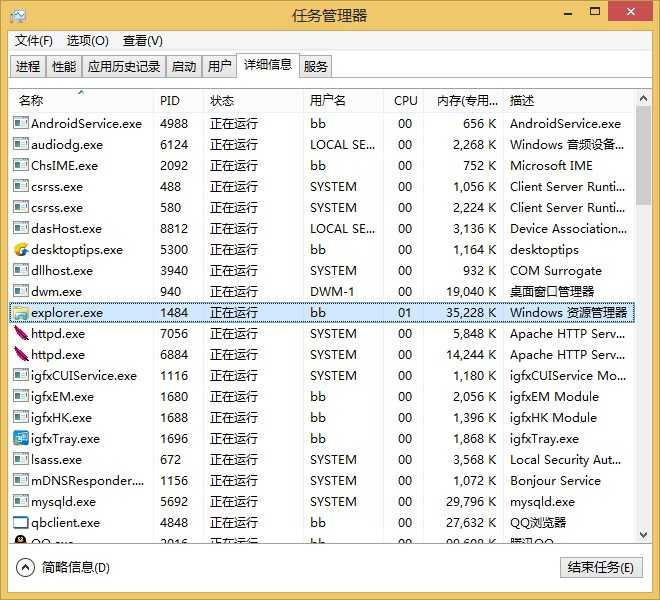Click Task Manager title bar icon
The image size is (660, 600).
pos(18,15)
